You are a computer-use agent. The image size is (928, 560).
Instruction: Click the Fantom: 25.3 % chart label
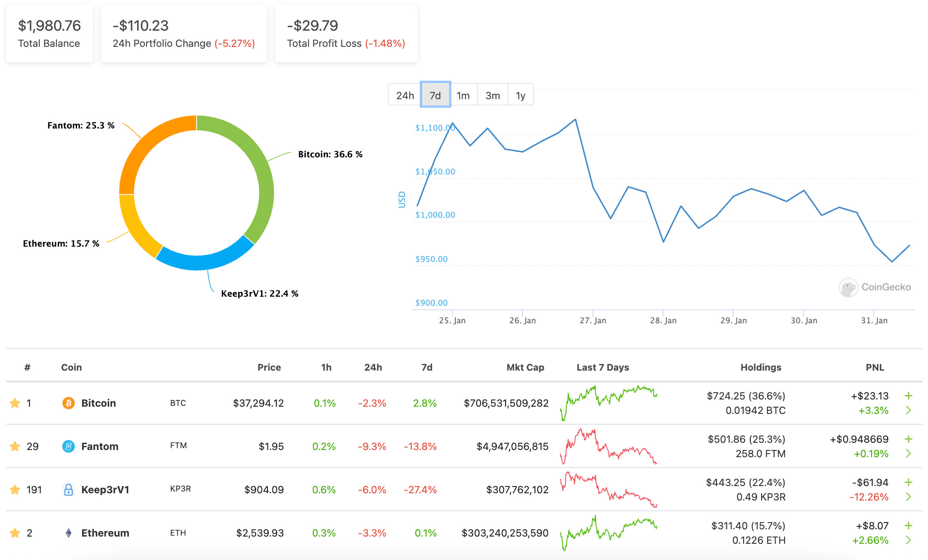(81, 125)
